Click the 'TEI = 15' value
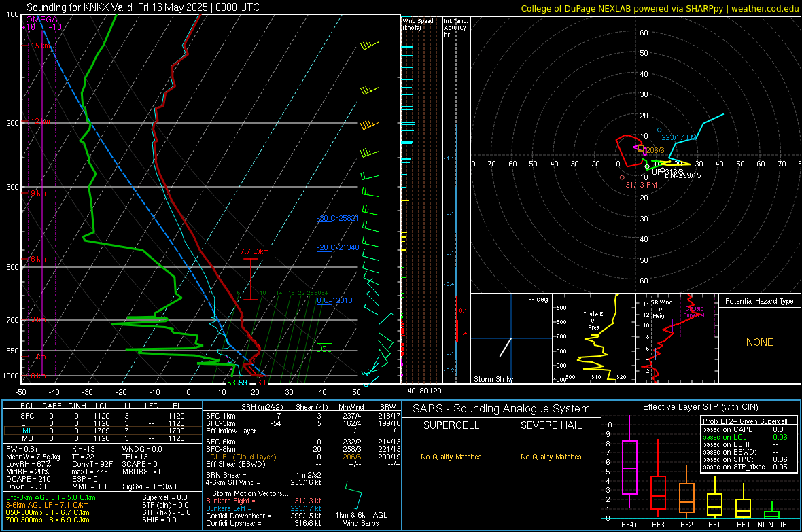The height and width of the screenshot is (532, 802). click(135, 457)
